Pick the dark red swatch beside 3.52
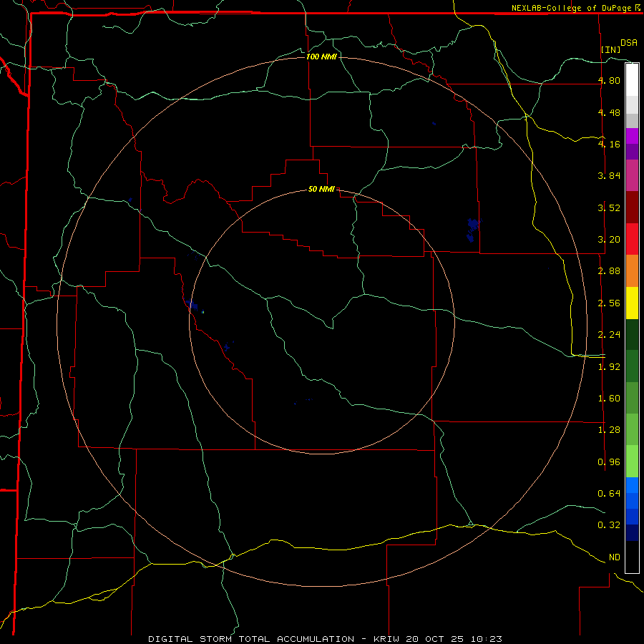This screenshot has height=644, width=644. pyautogui.click(x=632, y=208)
